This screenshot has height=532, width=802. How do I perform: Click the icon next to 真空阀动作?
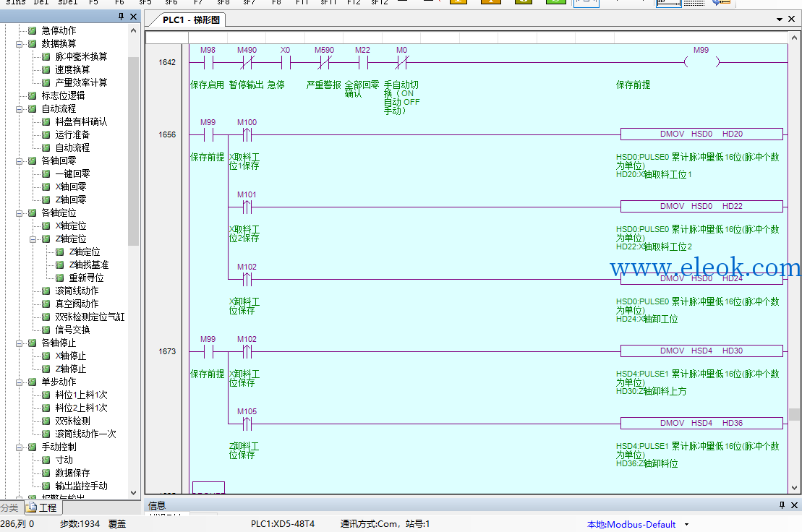46,304
